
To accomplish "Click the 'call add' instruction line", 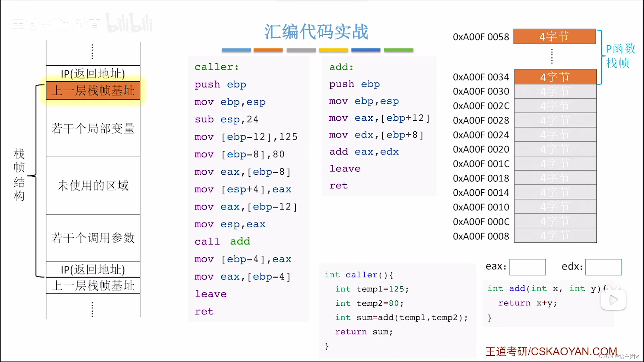I will tap(222, 241).
